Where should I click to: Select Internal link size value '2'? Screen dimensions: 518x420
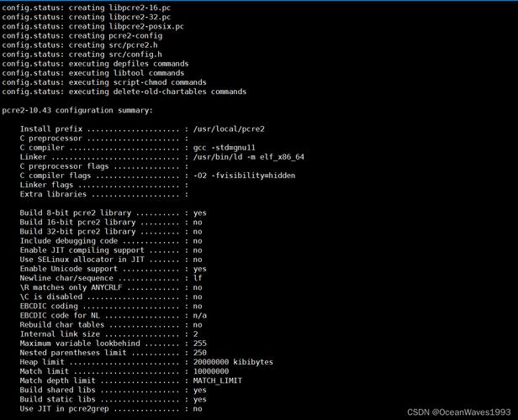click(196, 333)
